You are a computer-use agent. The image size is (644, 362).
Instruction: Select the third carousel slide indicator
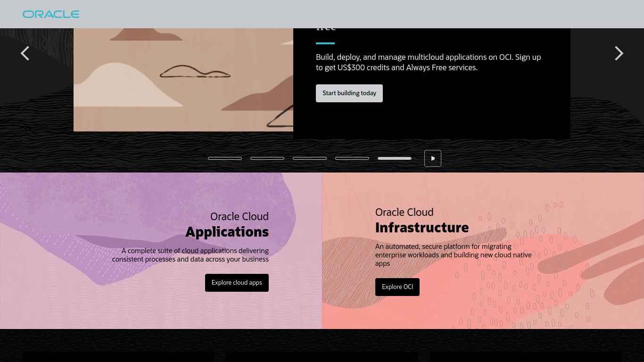click(310, 158)
